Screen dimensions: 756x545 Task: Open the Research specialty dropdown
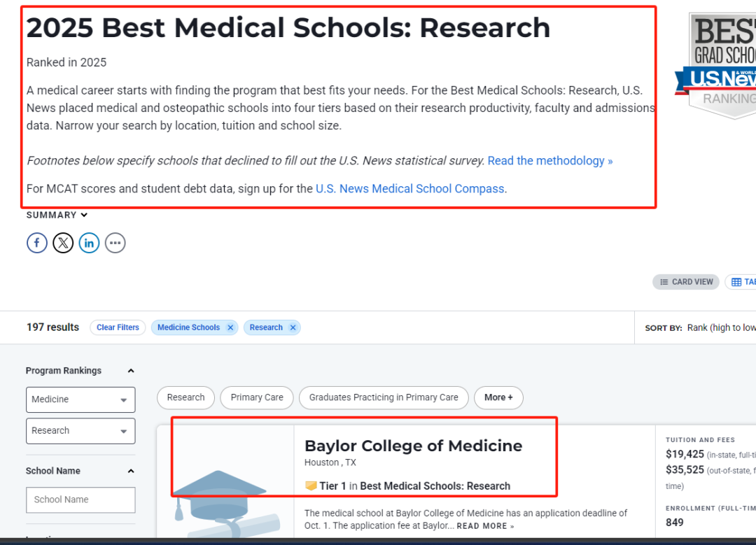[x=80, y=431]
